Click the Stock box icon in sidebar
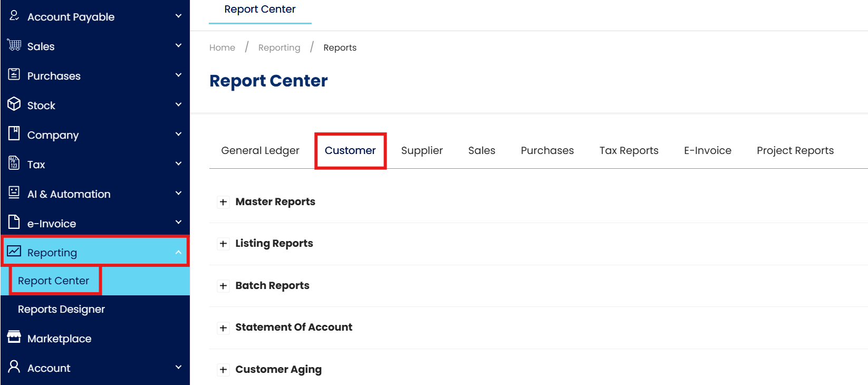868x385 pixels. click(x=14, y=104)
